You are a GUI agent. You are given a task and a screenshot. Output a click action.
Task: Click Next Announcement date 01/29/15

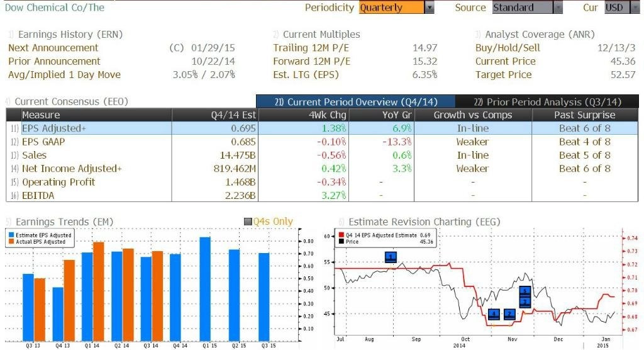pyautogui.click(x=213, y=48)
